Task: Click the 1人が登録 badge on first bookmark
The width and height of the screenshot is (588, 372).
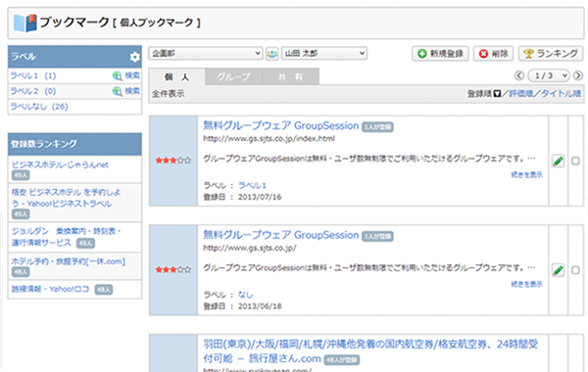Action: coord(377,127)
